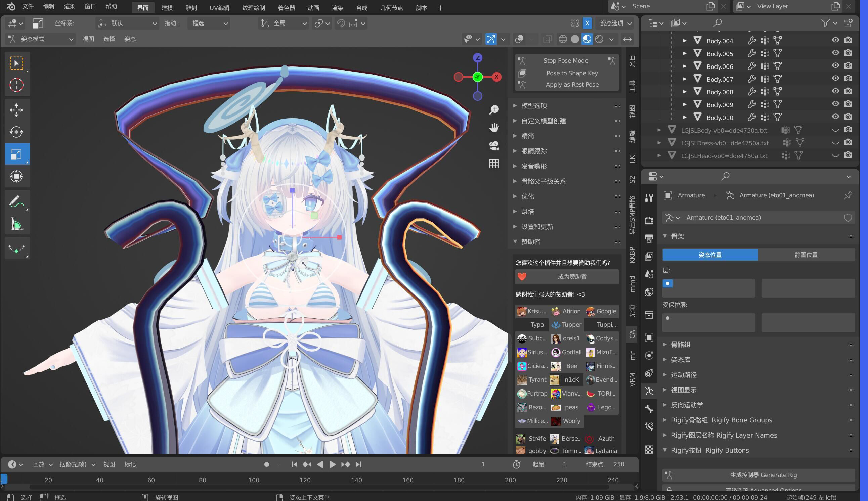Activate the 3D cursor tool
Screen dimensions: 868x501
16,85
